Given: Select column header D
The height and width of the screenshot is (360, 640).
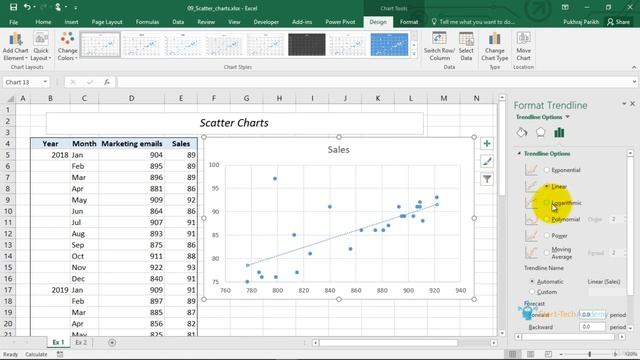Looking at the screenshot, I should tap(131, 98).
